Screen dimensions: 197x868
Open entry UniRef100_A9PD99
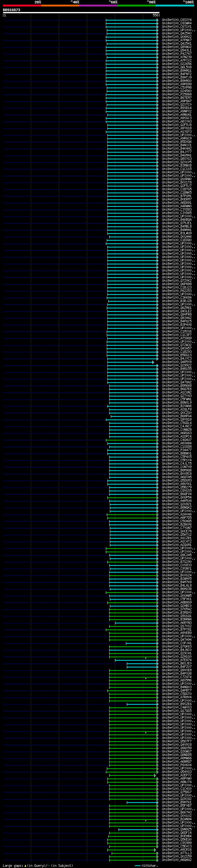[x=176, y=84]
